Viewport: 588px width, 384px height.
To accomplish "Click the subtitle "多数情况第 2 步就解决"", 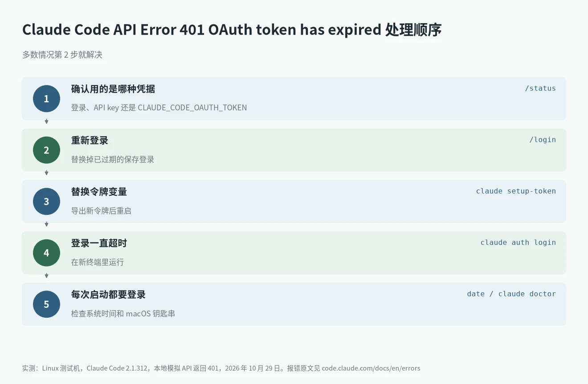I will pos(62,55).
